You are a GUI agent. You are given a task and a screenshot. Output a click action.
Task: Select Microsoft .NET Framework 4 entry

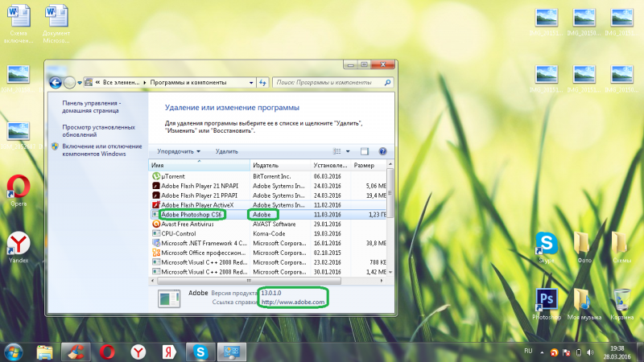click(x=267, y=243)
